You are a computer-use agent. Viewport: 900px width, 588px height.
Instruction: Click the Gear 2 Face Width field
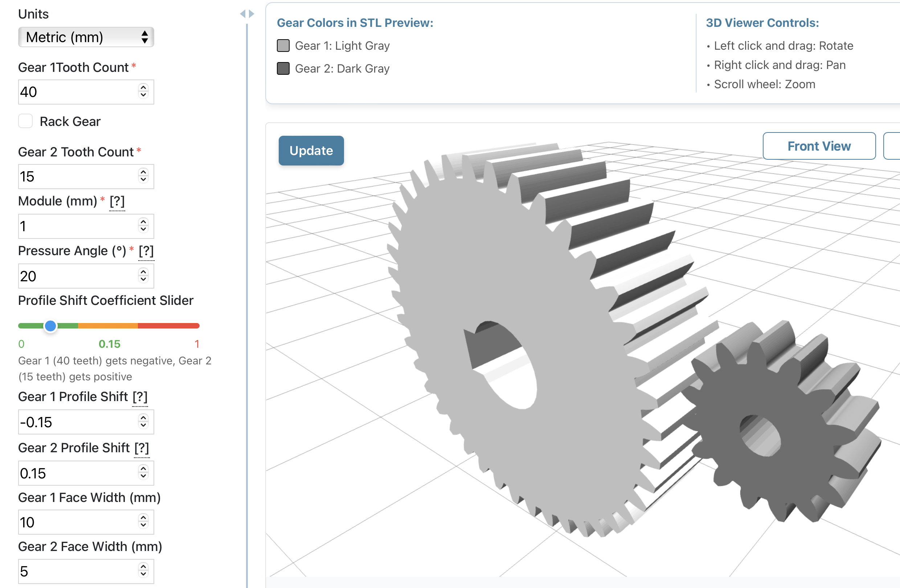coord(75,571)
